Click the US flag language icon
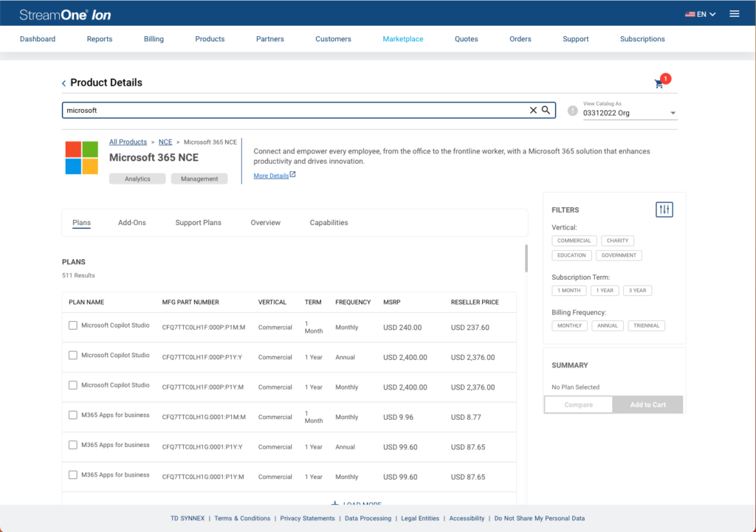Viewport: 756px width, 532px height. click(x=690, y=15)
